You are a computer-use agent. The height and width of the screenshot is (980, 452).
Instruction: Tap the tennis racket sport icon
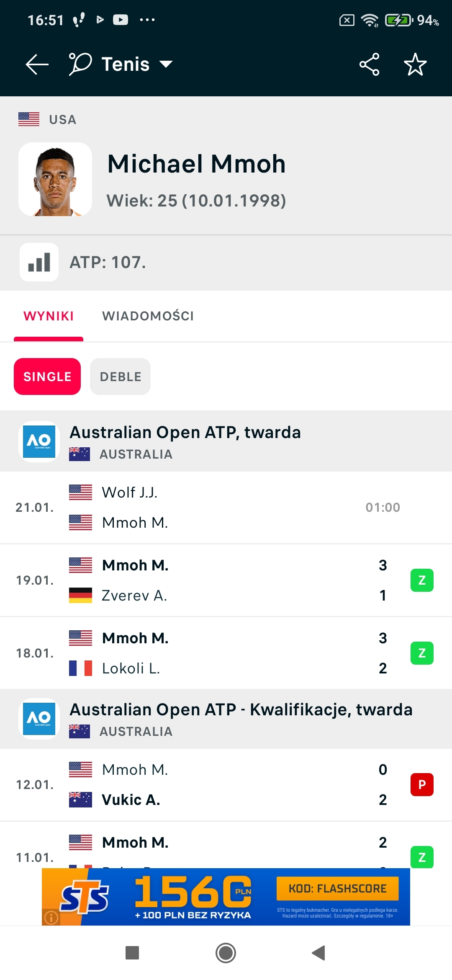click(80, 64)
